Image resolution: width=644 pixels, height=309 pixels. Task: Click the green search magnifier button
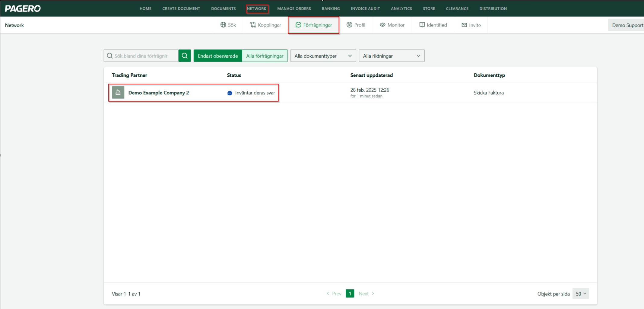tap(185, 56)
